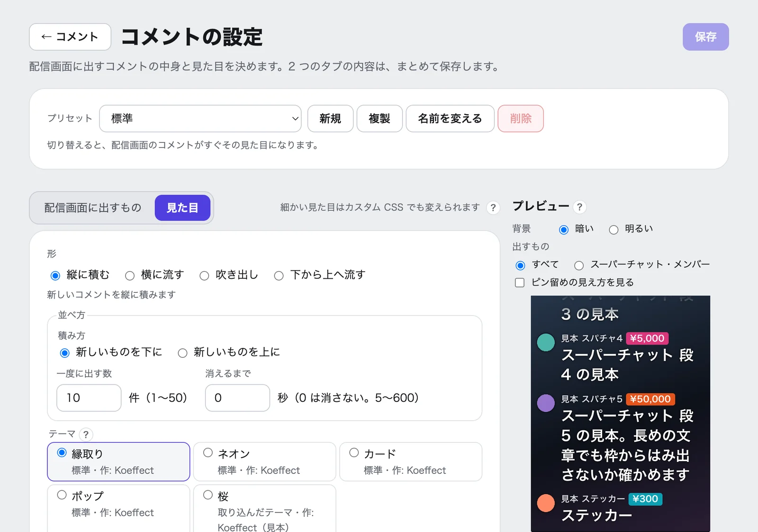Select すべて under 出すもの
The width and height of the screenshot is (758, 532).
(537, 265)
